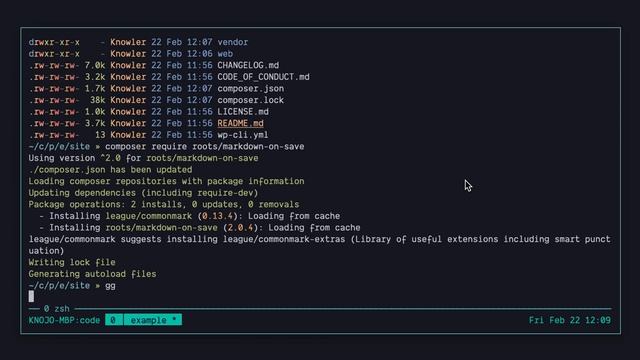
Task: Click the KNOJO-MBP:code session label
Action: point(64,320)
